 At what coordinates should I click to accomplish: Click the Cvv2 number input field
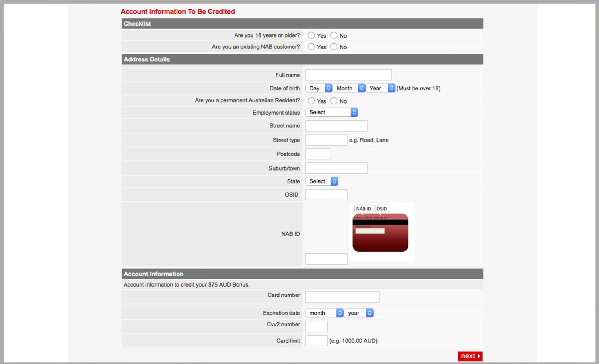point(316,326)
